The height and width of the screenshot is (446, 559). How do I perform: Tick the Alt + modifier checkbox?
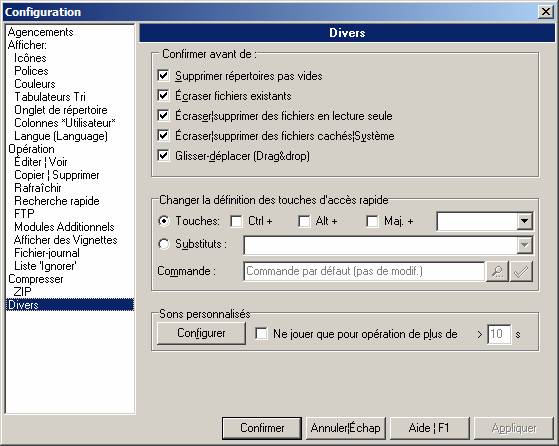[x=304, y=221]
